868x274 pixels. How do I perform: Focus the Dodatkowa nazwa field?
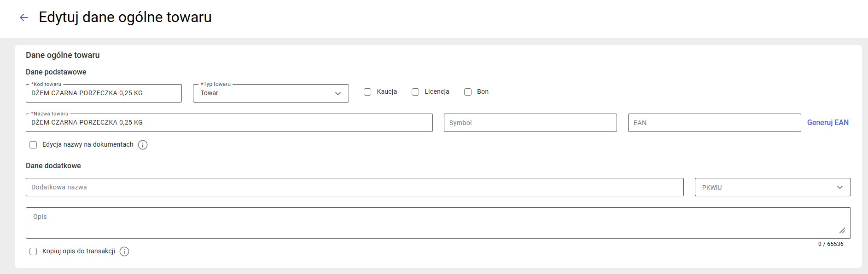[354, 187]
